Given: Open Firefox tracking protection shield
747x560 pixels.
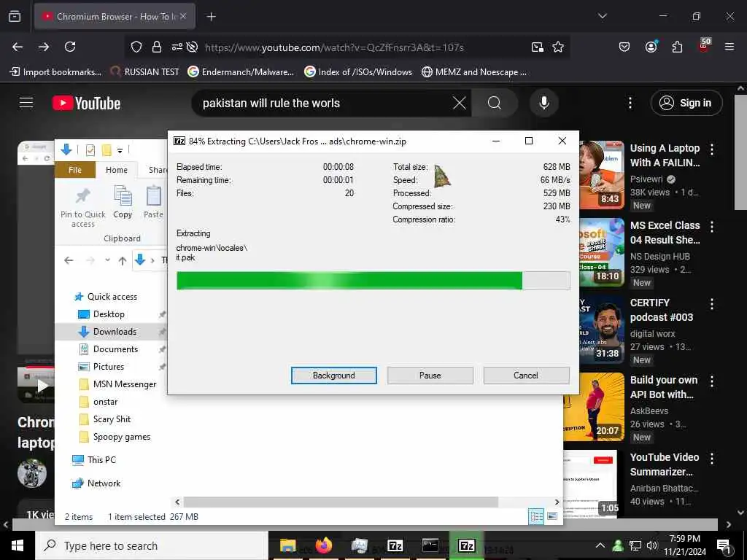Looking at the screenshot, I should coord(136,47).
